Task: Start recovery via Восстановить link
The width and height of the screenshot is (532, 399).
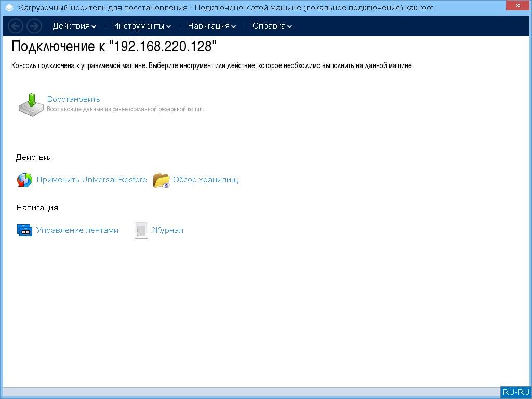Action: [x=74, y=99]
